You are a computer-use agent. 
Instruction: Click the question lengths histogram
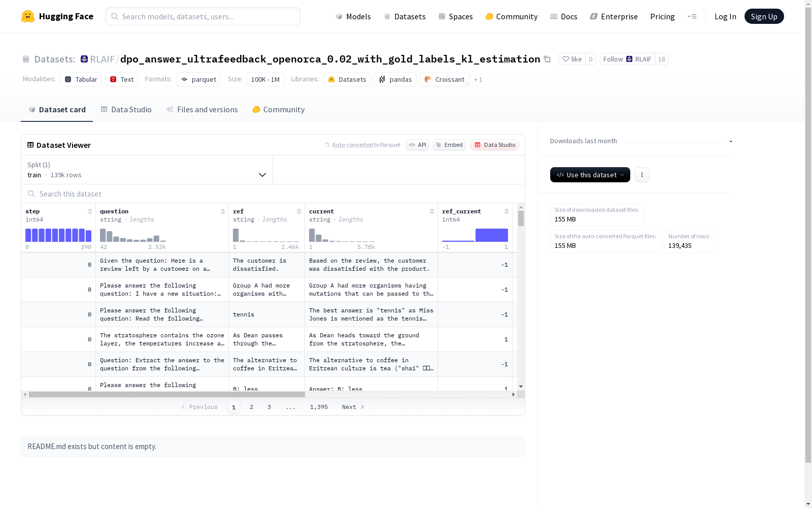(133, 235)
